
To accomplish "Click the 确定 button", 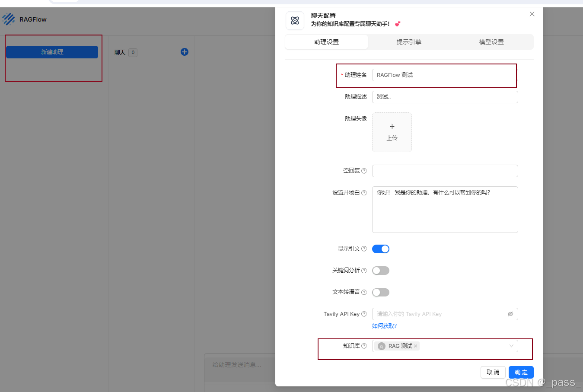I will (x=521, y=372).
